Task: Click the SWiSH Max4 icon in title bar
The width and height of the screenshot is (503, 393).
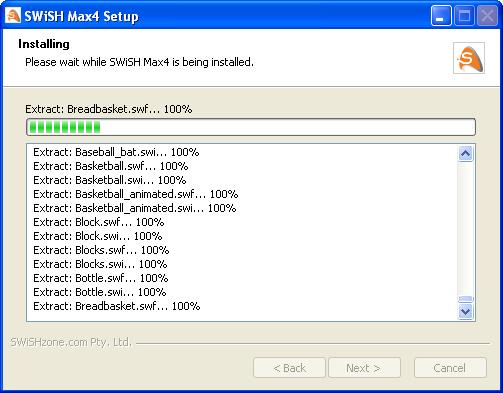Action: pyautogui.click(x=13, y=15)
